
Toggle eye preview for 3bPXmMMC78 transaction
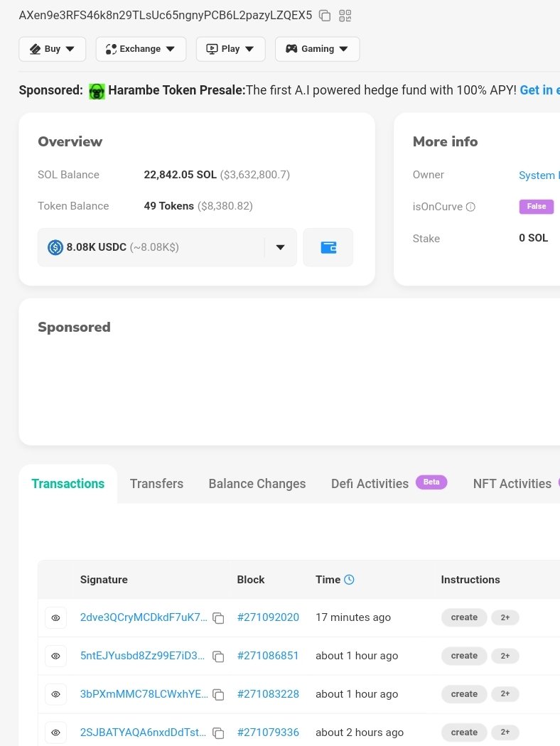coord(55,694)
